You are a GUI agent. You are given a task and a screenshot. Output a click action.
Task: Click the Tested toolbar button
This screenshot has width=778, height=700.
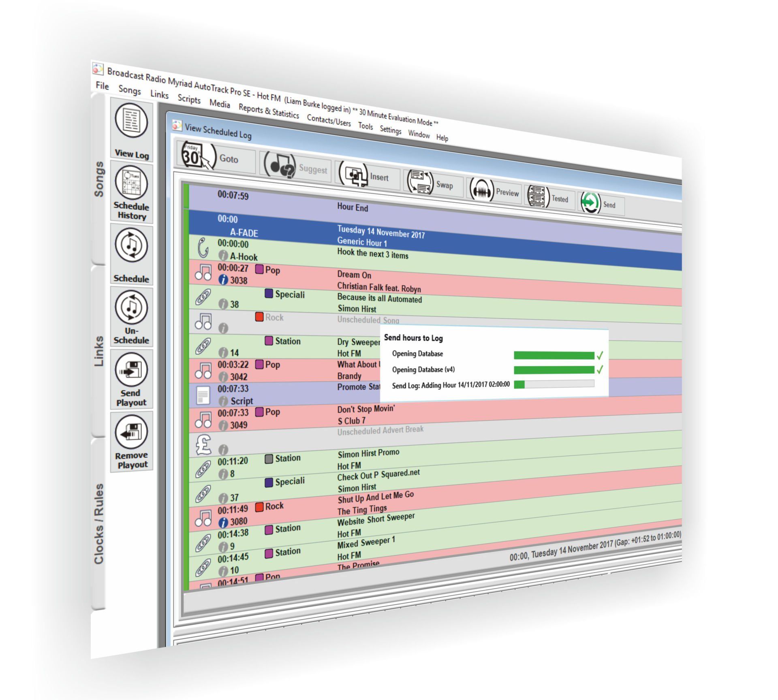pyautogui.click(x=549, y=197)
